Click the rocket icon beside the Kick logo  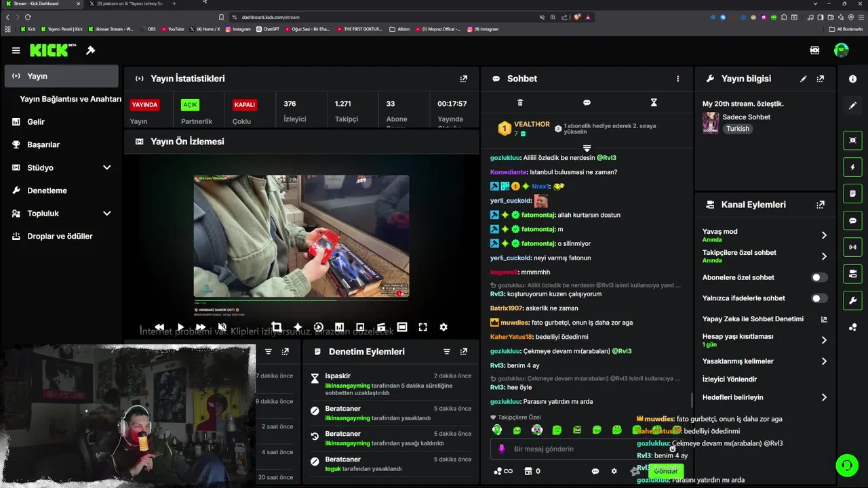[x=90, y=50]
